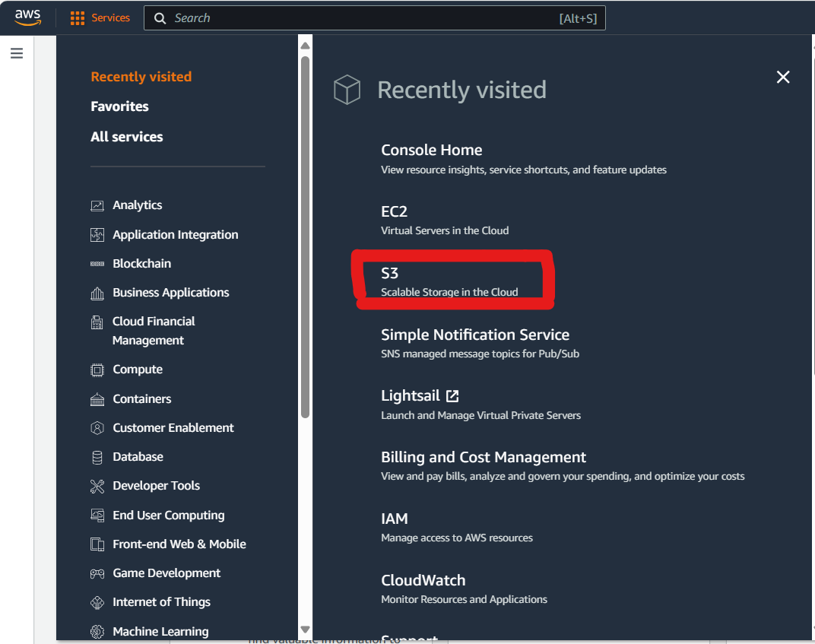Open the EC2 service link

click(x=395, y=211)
